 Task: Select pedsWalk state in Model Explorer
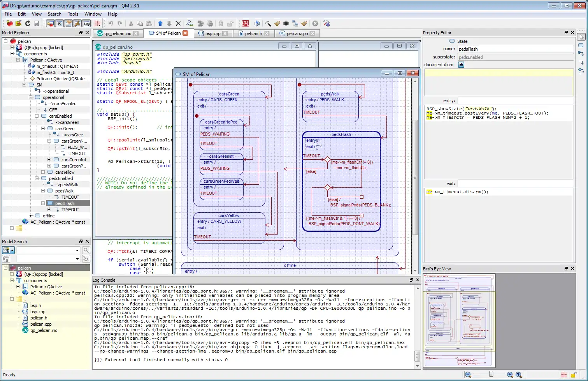click(64, 191)
